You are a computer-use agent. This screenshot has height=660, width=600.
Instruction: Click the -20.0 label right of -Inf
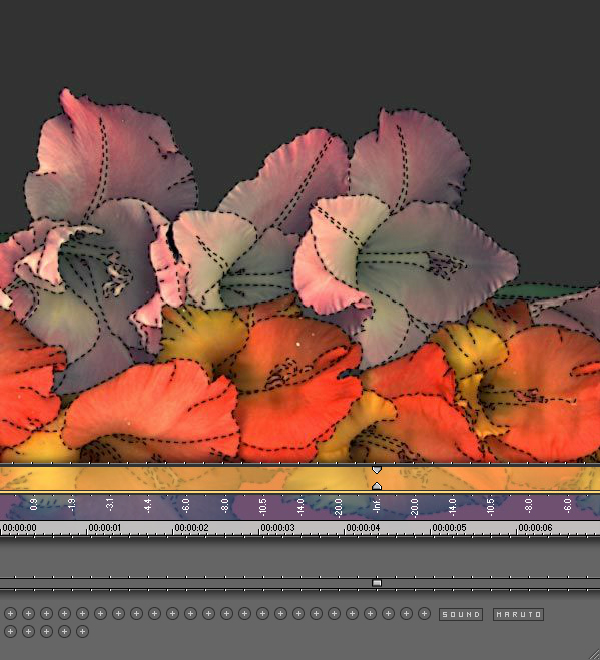point(414,507)
